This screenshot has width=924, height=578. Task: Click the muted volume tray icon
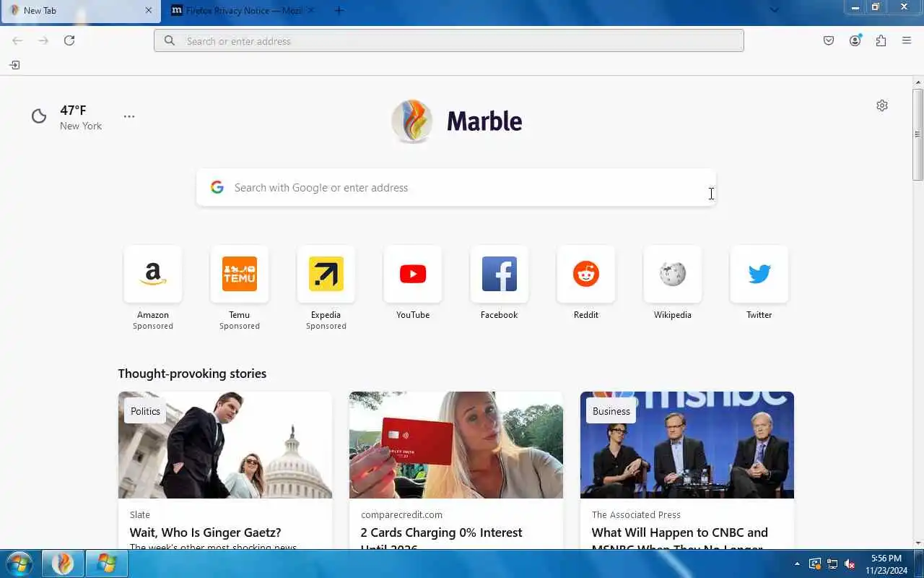tap(850, 564)
